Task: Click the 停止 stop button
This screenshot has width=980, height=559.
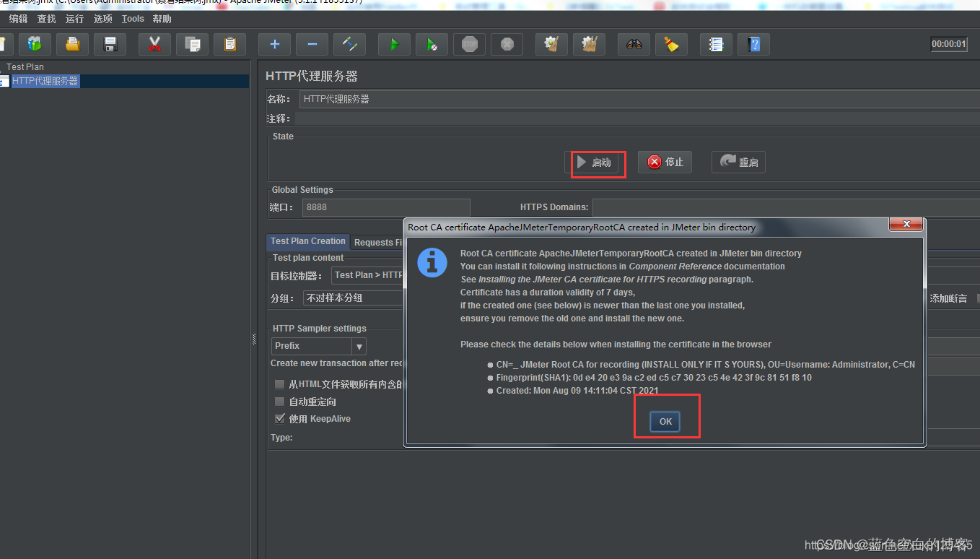Action: [665, 162]
